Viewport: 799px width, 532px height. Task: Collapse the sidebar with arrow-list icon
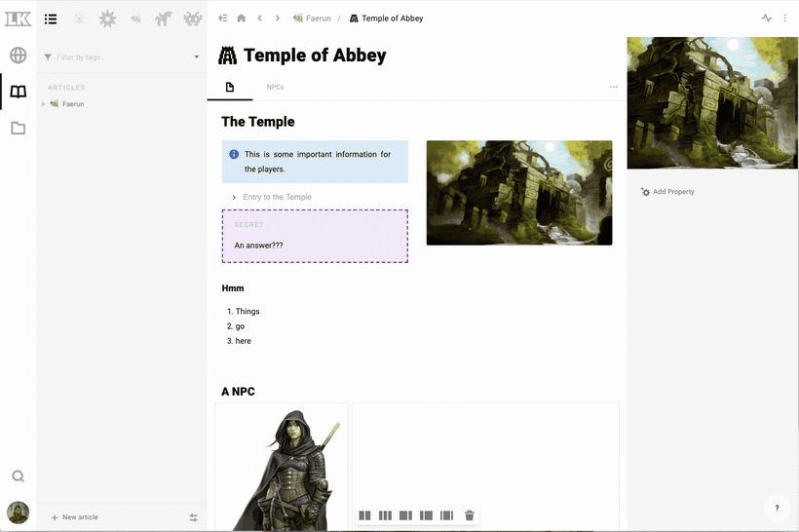pos(223,19)
